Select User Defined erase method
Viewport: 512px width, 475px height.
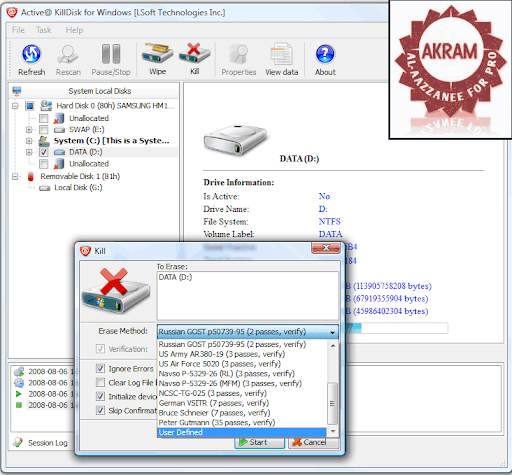pos(242,432)
